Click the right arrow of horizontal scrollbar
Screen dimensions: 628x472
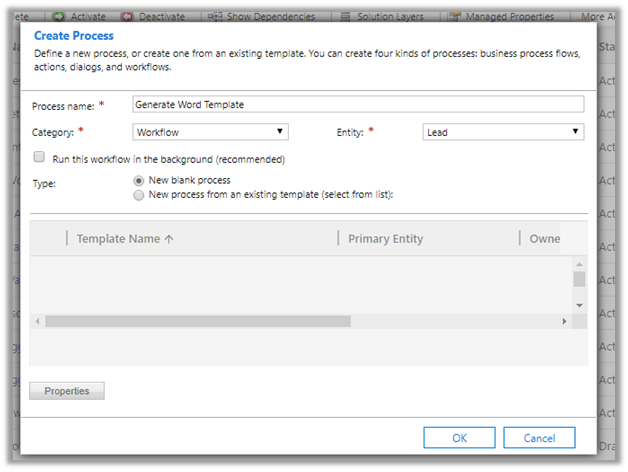564,321
